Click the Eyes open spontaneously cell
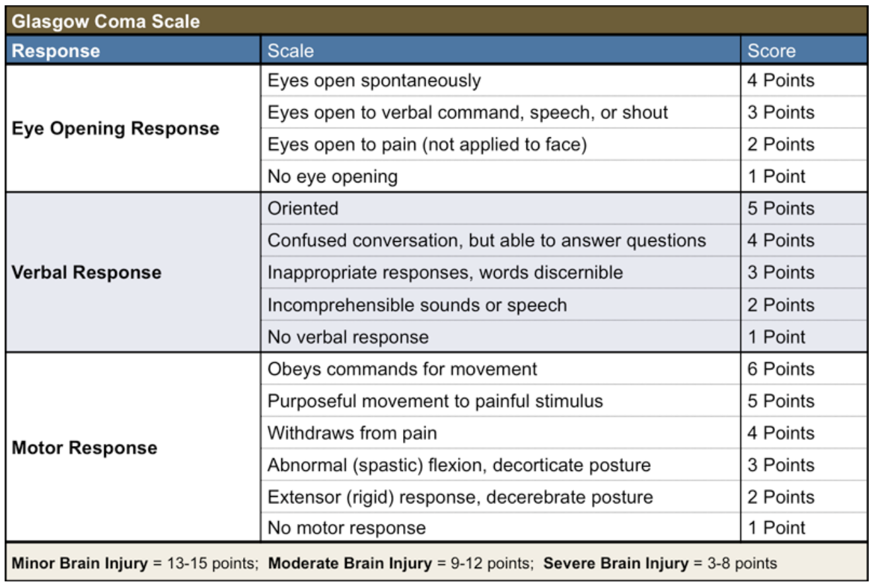 click(x=501, y=81)
